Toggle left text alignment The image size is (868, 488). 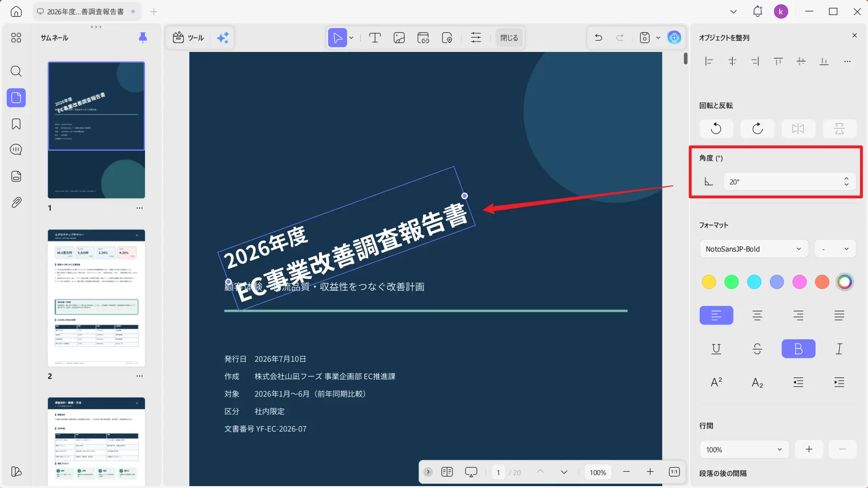coord(716,315)
